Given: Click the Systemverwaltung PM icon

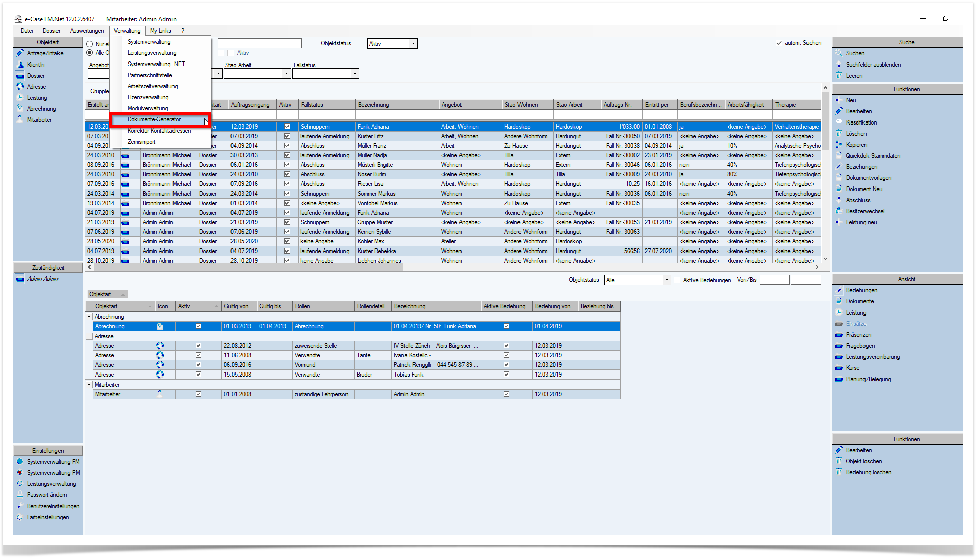Looking at the screenshot, I should pyautogui.click(x=20, y=473).
